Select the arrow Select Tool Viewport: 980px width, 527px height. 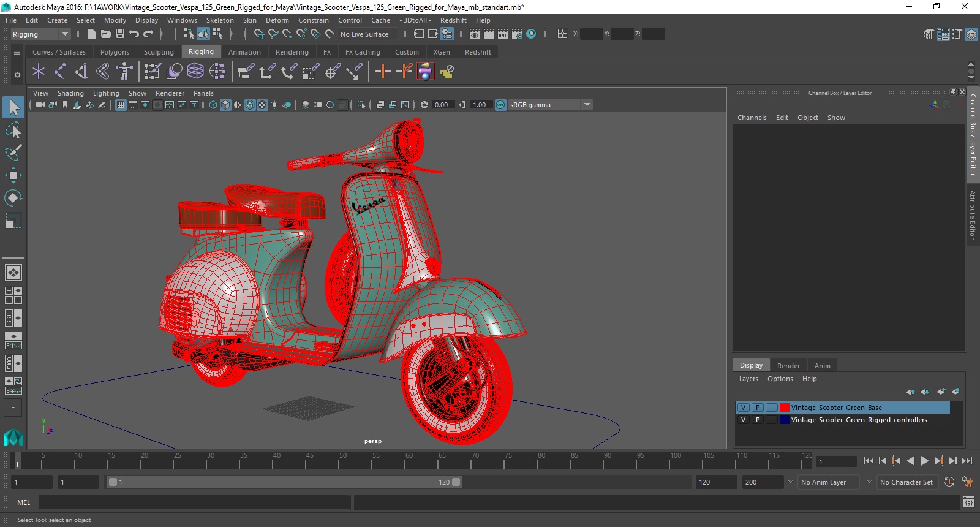[x=13, y=108]
